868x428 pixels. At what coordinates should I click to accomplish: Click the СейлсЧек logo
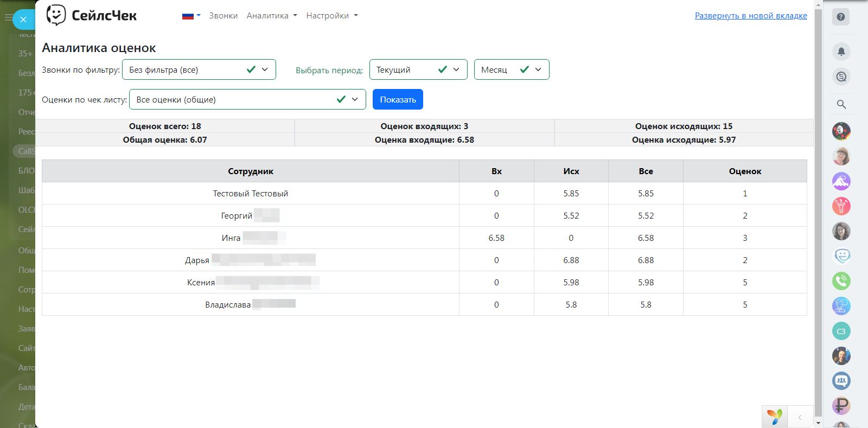[92, 16]
